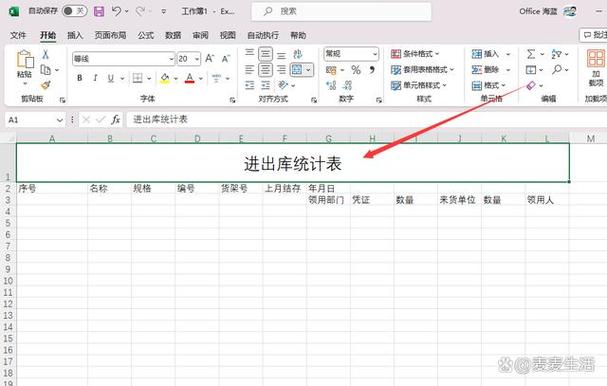
Task: Click the Comma Style icon
Action: click(x=372, y=70)
